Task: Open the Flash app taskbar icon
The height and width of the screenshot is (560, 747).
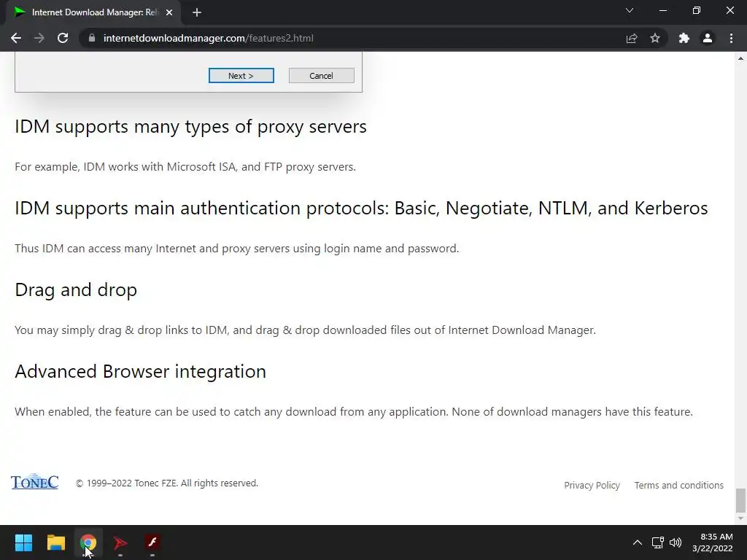Action: tap(152, 542)
